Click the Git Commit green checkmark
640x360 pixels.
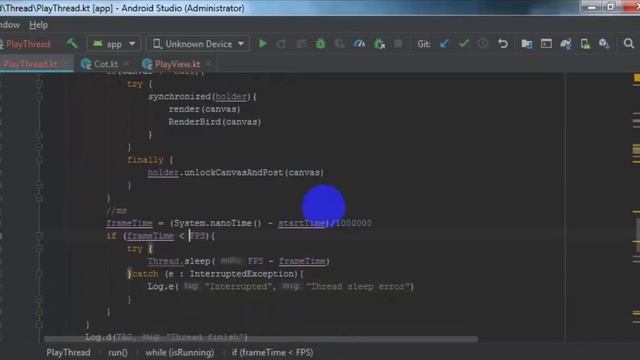[x=464, y=43]
